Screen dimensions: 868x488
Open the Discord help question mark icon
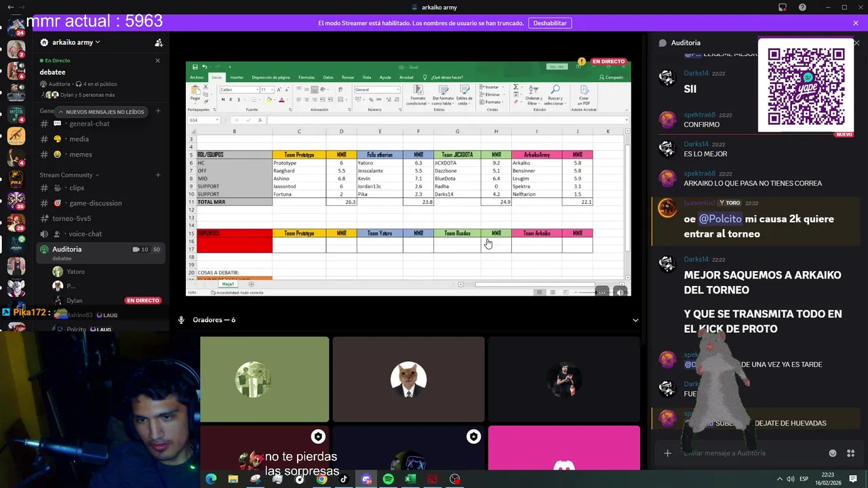(802, 7)
